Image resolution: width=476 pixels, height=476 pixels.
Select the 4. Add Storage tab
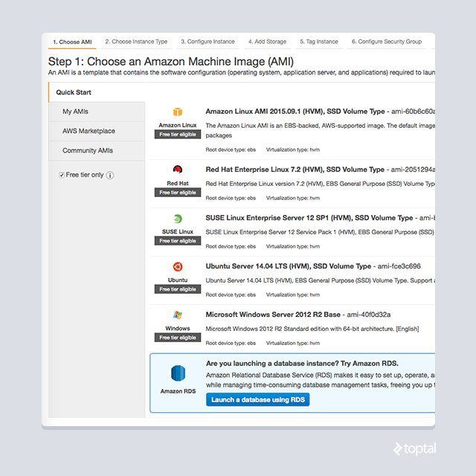(267, 42)
